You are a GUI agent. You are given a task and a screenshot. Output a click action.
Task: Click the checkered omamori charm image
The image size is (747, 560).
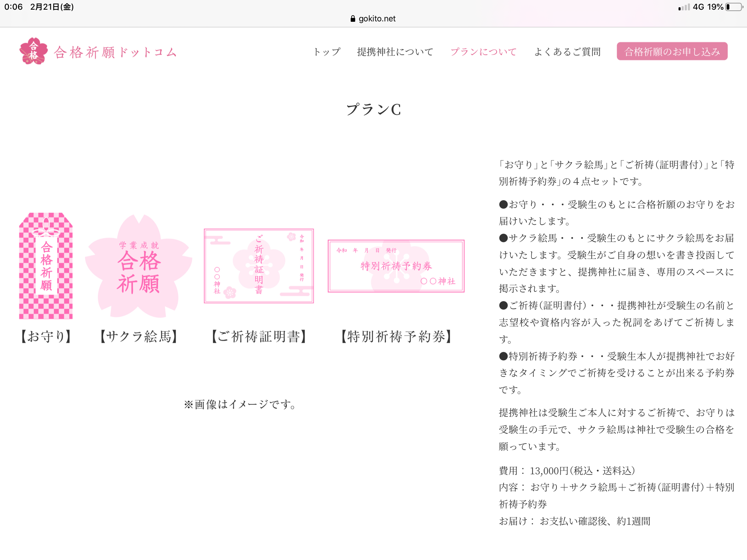pyautogui.click(x=46, y=265)
